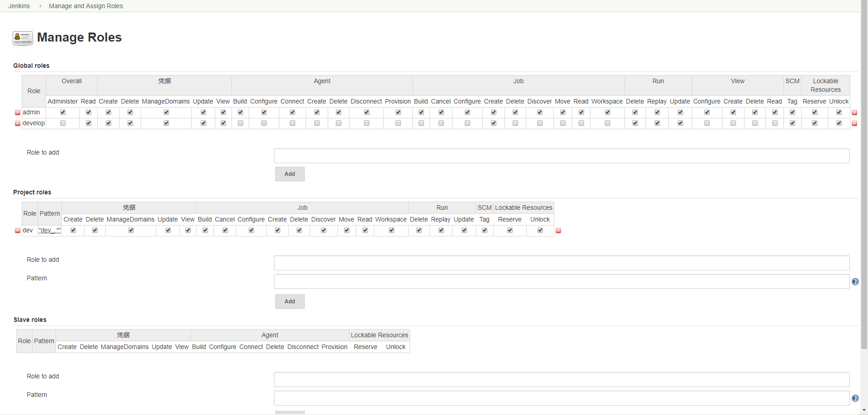Click red delete icon right of dev row
The image size is (868, 415).
558,231
